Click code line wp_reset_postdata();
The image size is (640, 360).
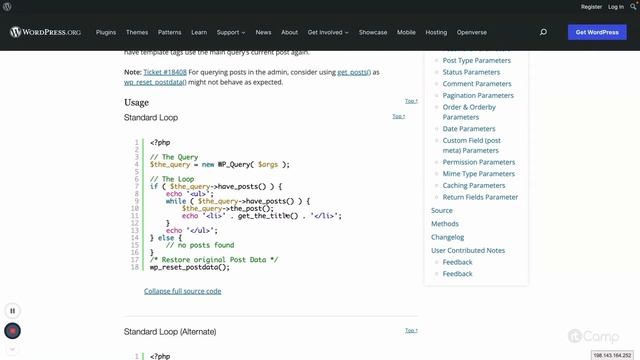[x=189, y=267]
